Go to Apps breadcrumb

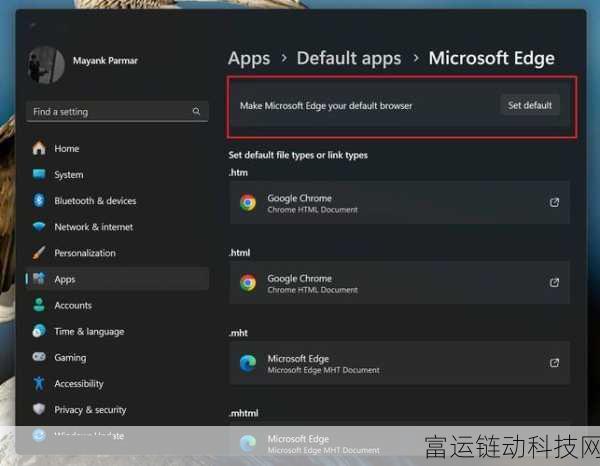[249, 59]
